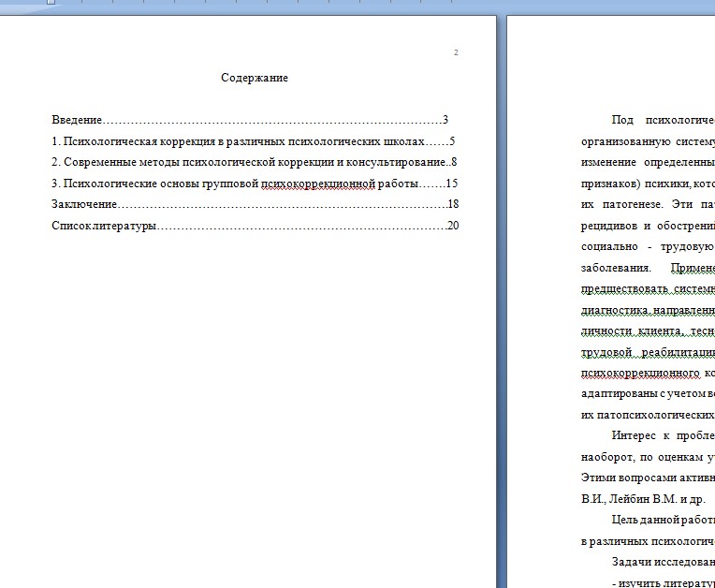Select the "Заключение" contents line
The height and width of the screenshot is (588, 715).
255,204
